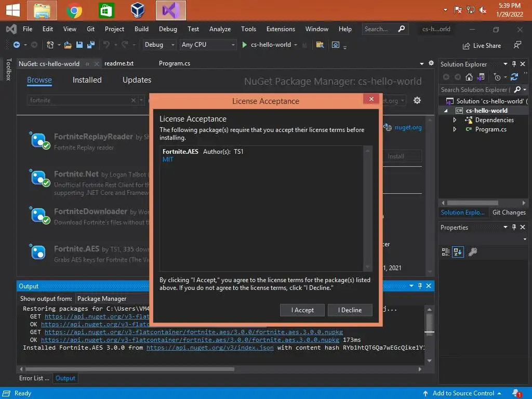Open the api.nuget.org v3 index.json link
Viewport: 532px width, 399px height.
(x=210, y=348)
